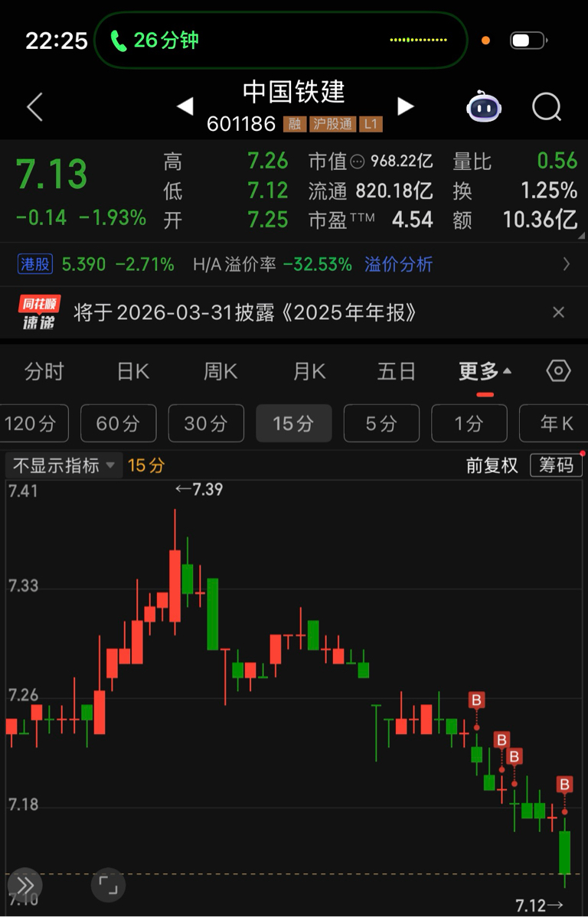Tap the last green candlestick at 7.12

[x=564, y=852]
